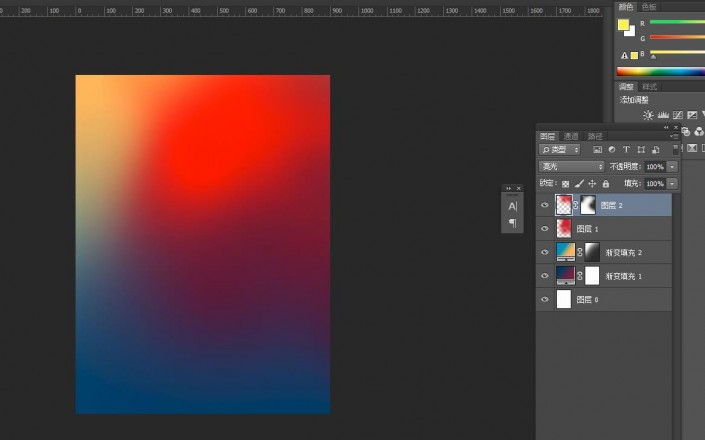The image size is (705, 440).
Task: Hide the 渐变填充 2 layer
Action: pos(545,252)
